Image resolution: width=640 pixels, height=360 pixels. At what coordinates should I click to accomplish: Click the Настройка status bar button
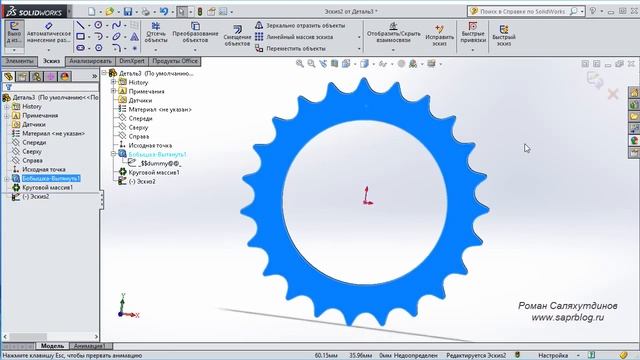[553, 356]
